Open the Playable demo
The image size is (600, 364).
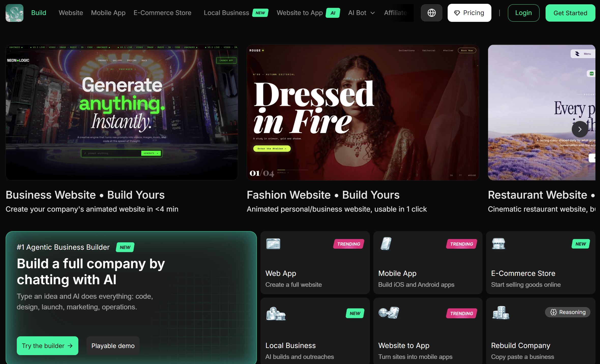coord(113,345)
